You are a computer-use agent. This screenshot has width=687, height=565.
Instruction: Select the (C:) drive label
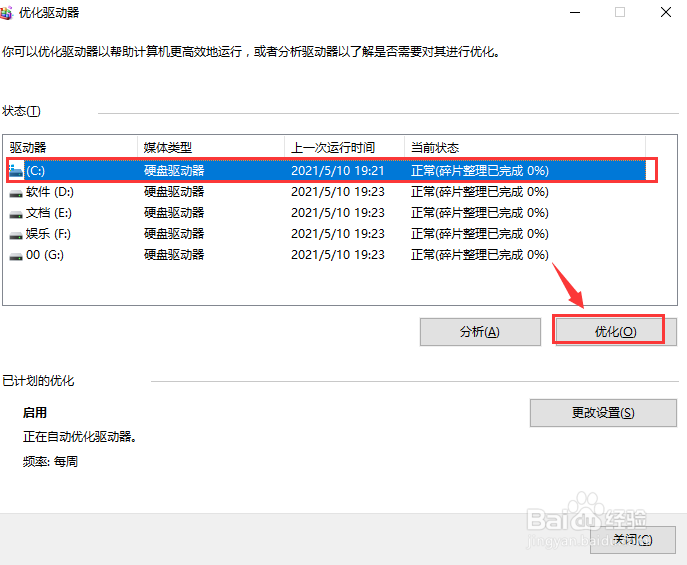[x=35, y=170]
